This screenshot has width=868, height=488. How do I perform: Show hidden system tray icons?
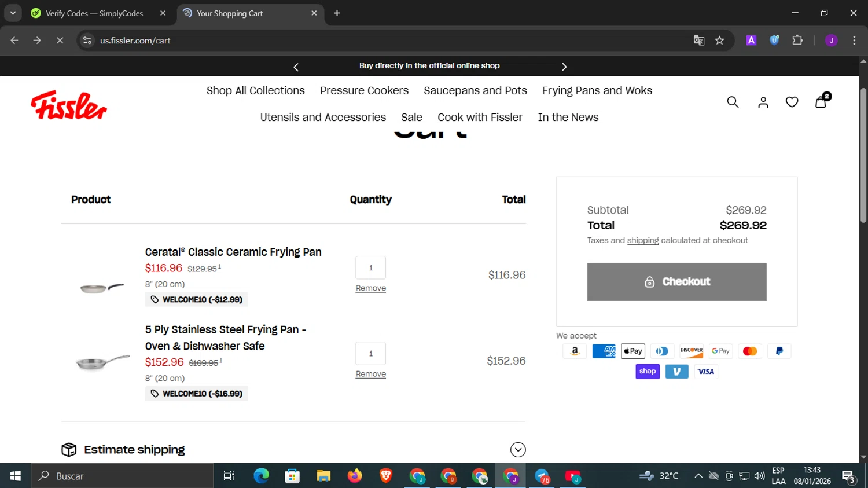tap(698, 476)
